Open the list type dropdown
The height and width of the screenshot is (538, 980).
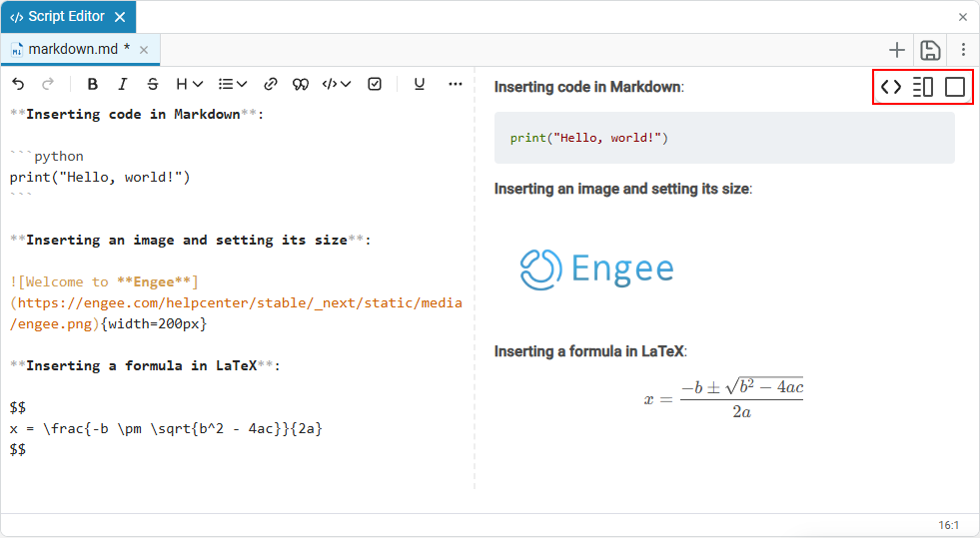pos(233,84)
